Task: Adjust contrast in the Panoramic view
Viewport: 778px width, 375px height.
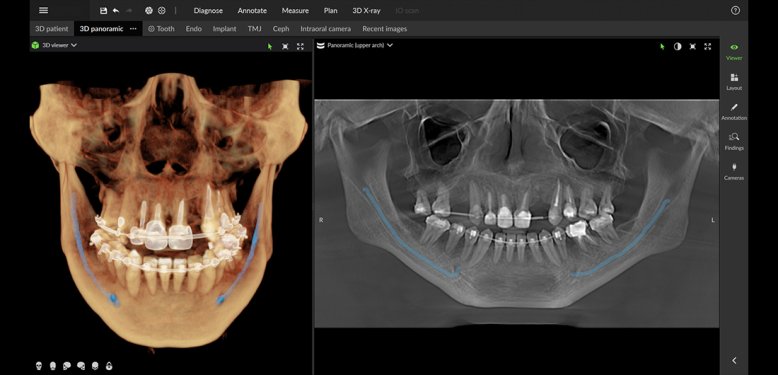Action: tap(677, 46)
